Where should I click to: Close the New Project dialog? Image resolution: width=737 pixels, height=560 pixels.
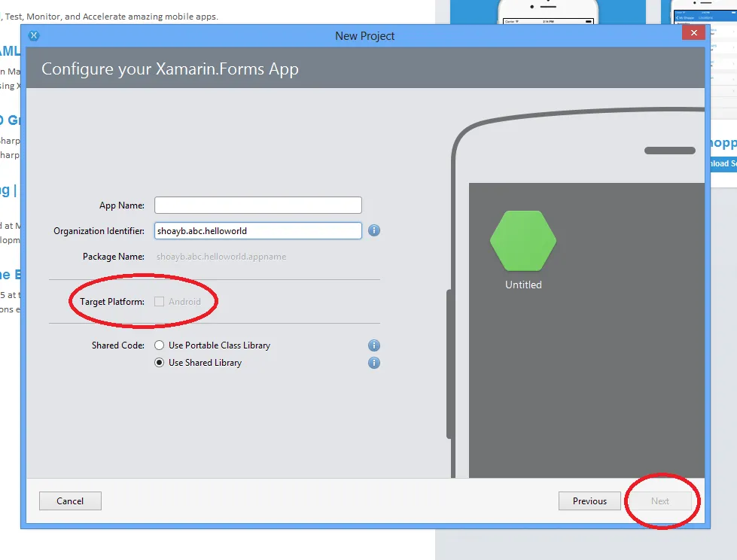point(694,33)
